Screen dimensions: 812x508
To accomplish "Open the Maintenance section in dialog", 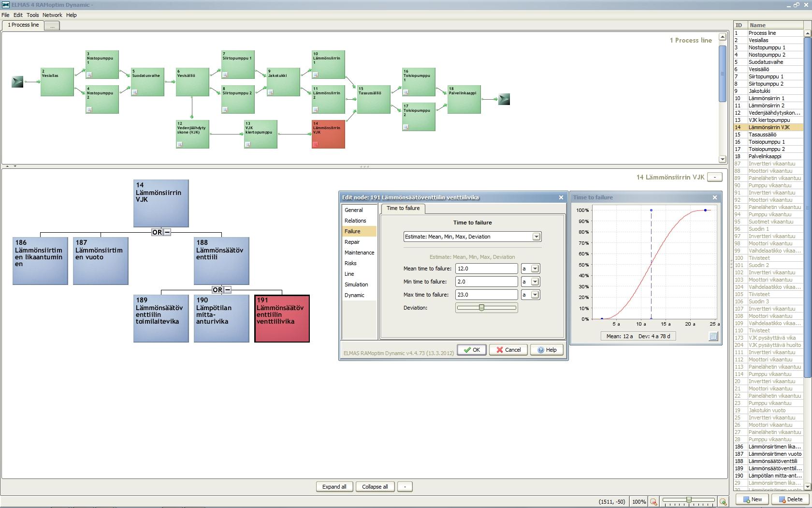I will pyautogui.click(x=359, y=253).
